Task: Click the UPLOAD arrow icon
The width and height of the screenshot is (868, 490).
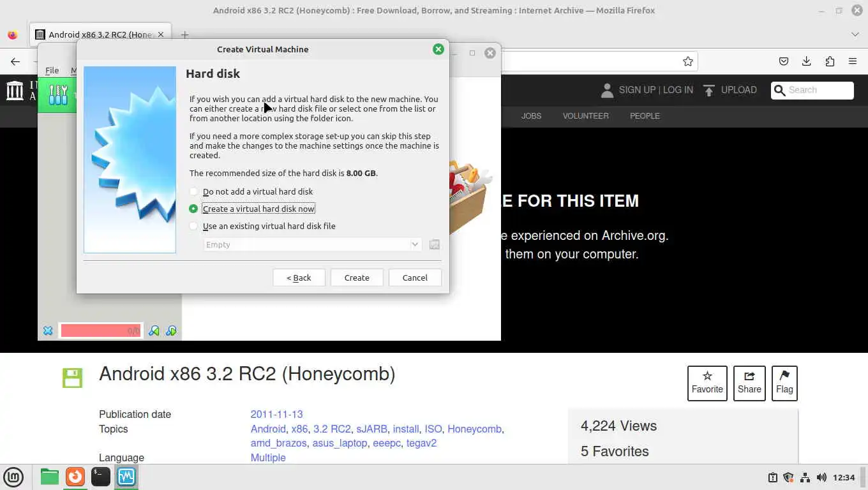Action: [x=708, y=90]
